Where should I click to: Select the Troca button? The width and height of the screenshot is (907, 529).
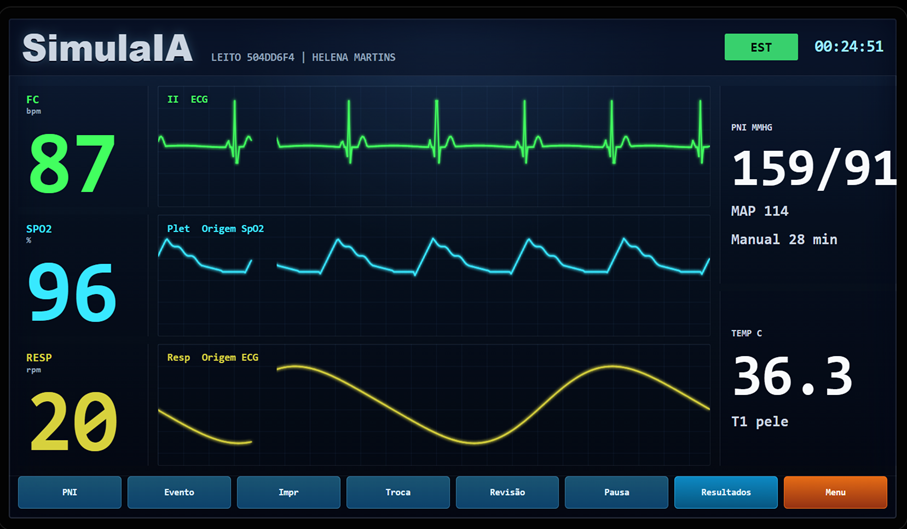tap(398, 492)
